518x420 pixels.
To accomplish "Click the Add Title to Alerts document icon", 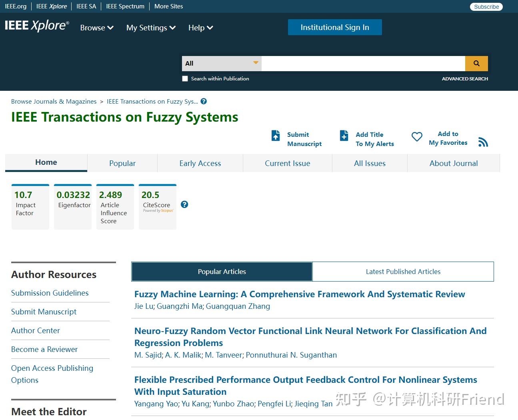I will (x=344, y=136).
